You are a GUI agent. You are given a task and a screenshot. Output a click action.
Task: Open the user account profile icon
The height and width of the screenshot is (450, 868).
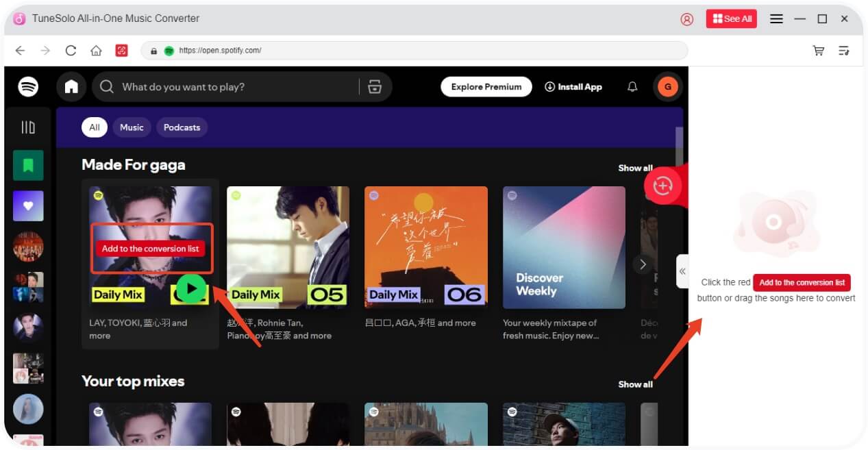tap(686, 19)
